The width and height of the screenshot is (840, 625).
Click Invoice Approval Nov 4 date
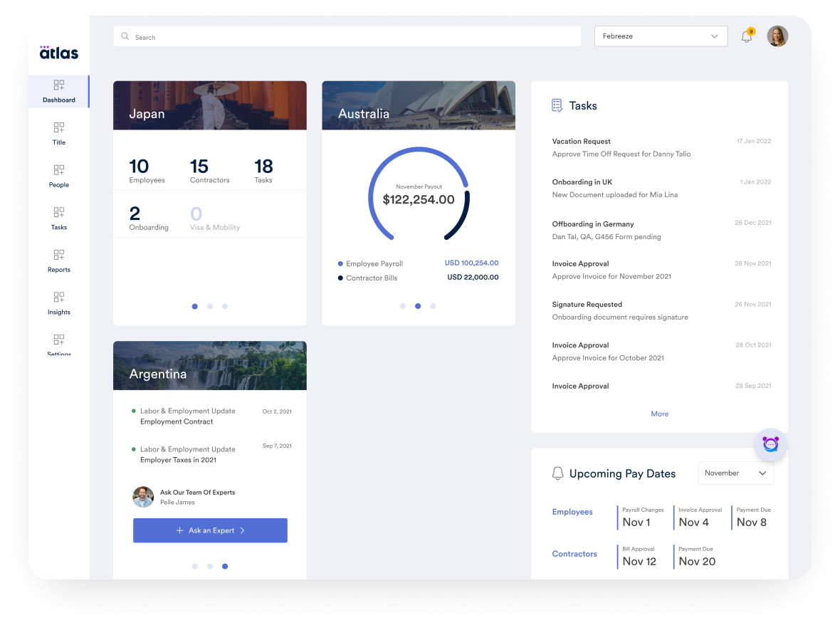699,518
